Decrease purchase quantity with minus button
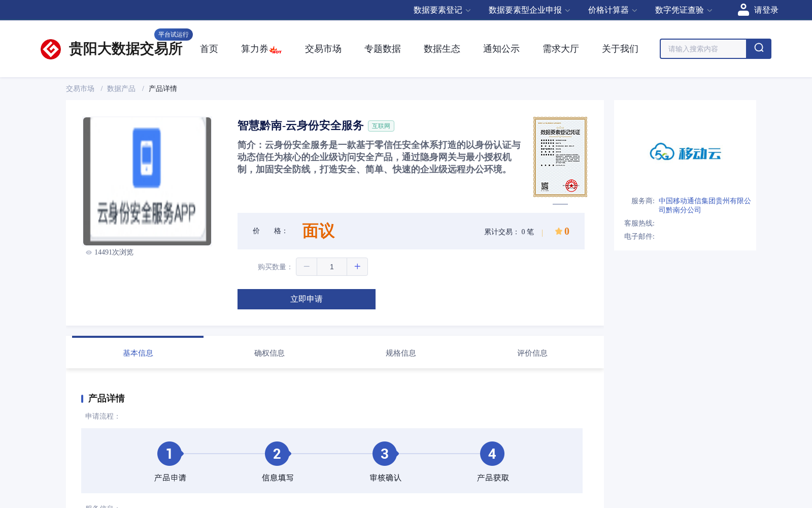The width and height of the screenshot is (812, 508). [307, 267]
